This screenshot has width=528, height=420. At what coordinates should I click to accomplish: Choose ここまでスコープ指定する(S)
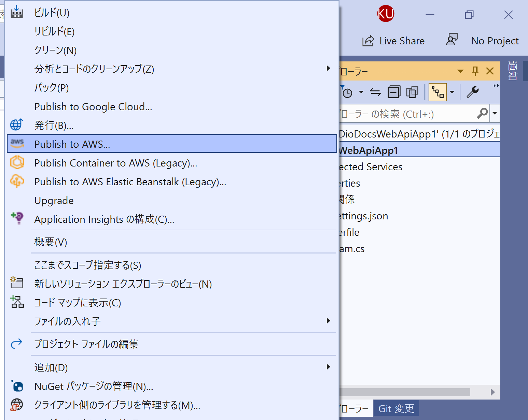pos(172,265)
